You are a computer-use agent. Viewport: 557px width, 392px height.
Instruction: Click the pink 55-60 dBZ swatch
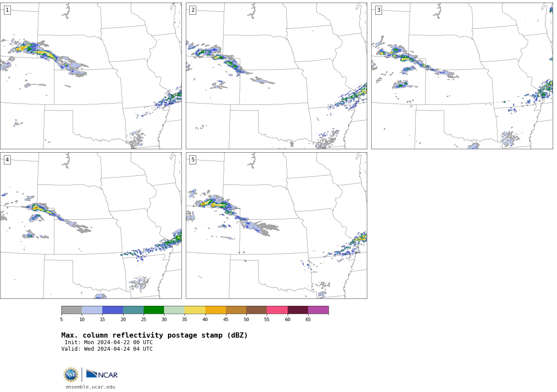tap(277, 310)
